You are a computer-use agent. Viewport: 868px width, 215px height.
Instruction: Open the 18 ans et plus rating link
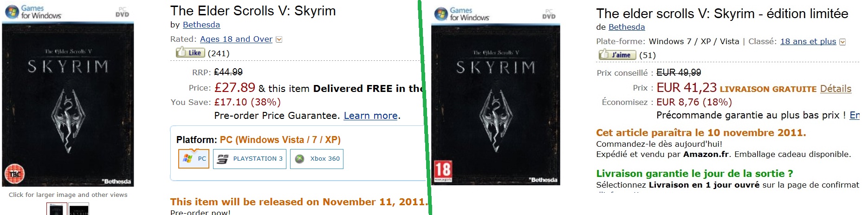click(x=808, y=41)
